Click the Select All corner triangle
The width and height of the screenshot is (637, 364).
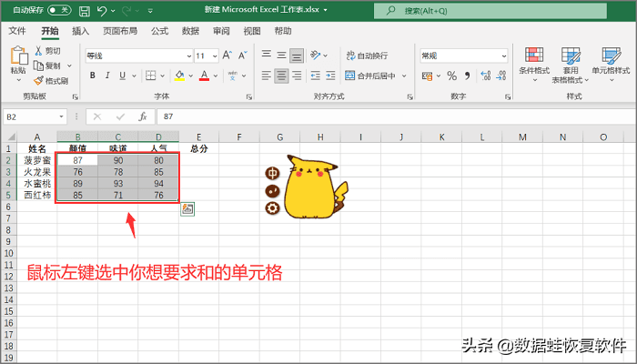coord(11,136)
